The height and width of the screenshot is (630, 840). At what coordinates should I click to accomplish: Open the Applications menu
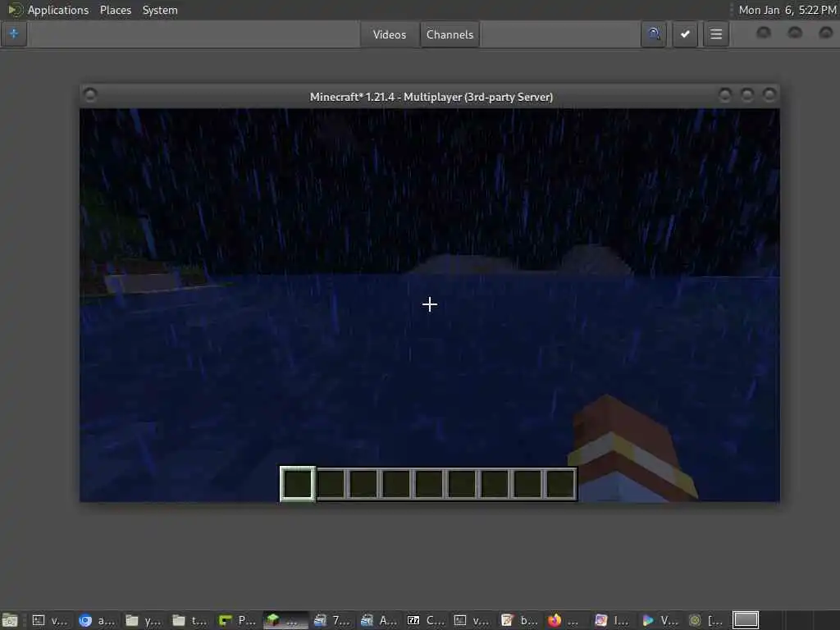click(x=58, y=10)
